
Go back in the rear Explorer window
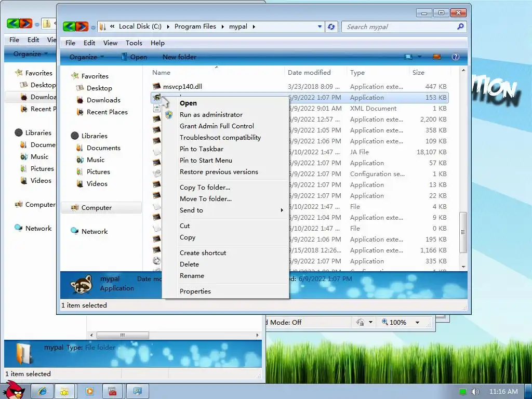13,23
